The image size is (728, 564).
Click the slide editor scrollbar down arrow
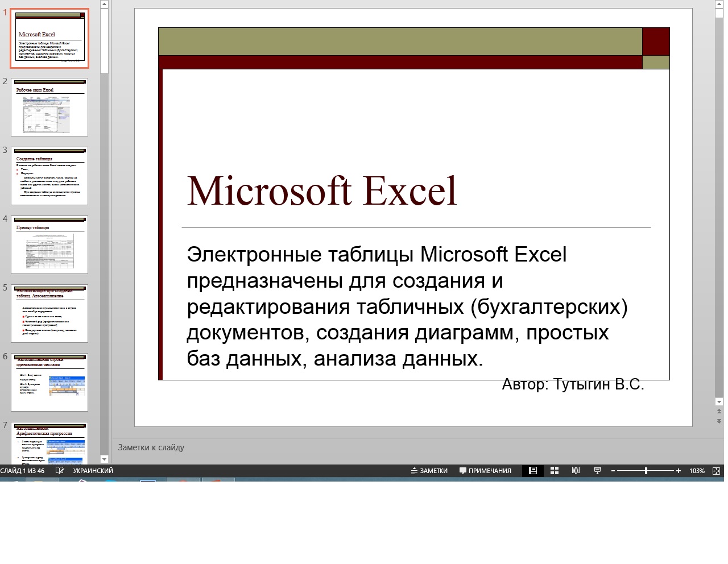[x=719, y=402]
